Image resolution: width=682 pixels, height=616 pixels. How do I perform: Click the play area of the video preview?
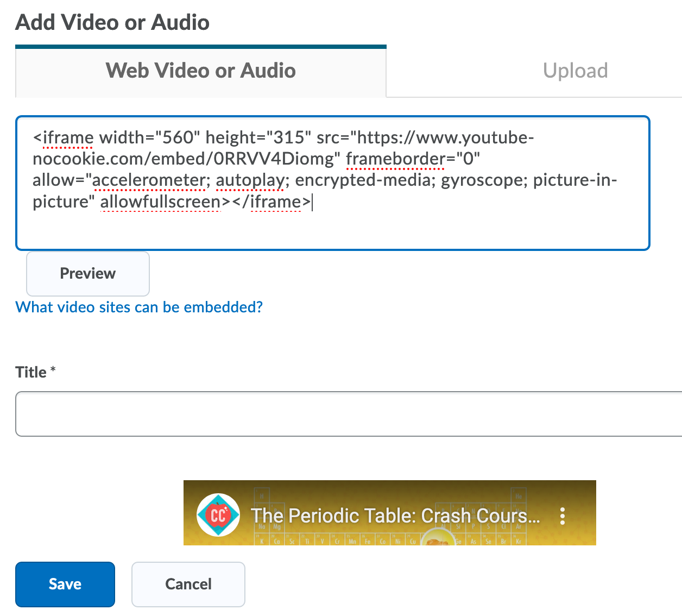(x=389, y=535)
